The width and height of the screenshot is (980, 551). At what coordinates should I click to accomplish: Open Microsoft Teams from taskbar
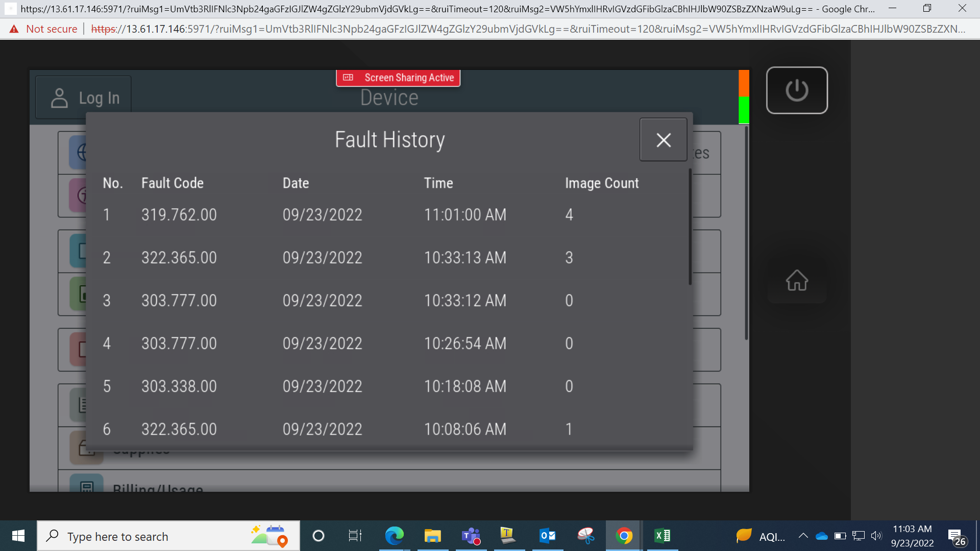(471, 536)
